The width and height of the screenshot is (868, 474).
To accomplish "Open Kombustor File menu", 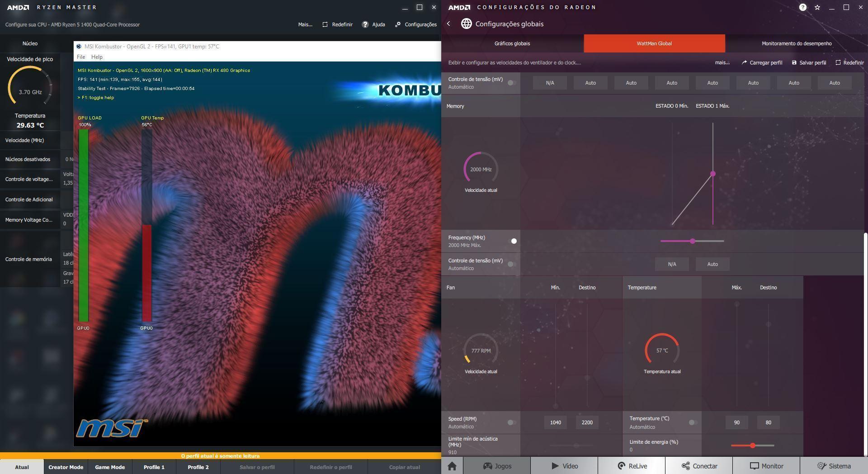I will [81, 57].
